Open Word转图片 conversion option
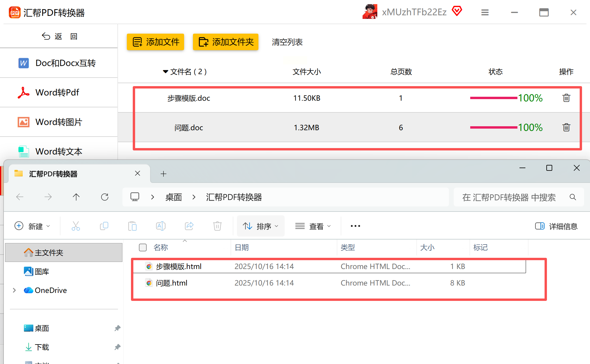The height and width of the screenshot is (364, 590). (59, 122)
